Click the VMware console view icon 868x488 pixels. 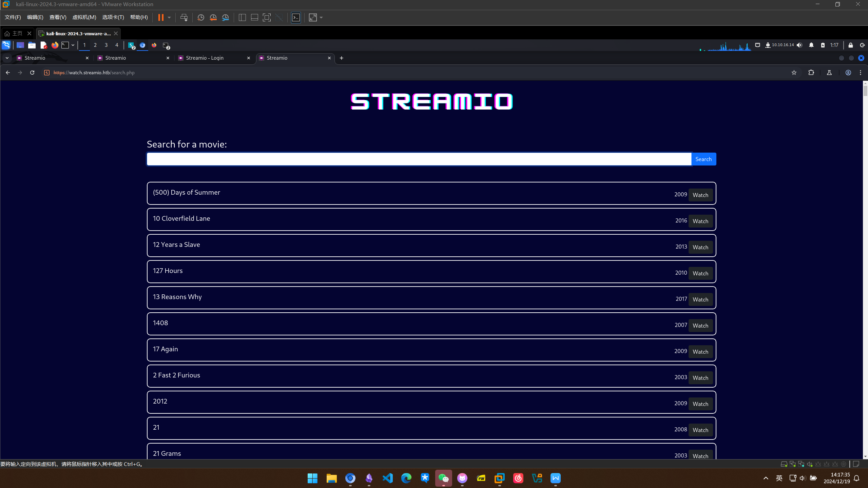point(296,18)
